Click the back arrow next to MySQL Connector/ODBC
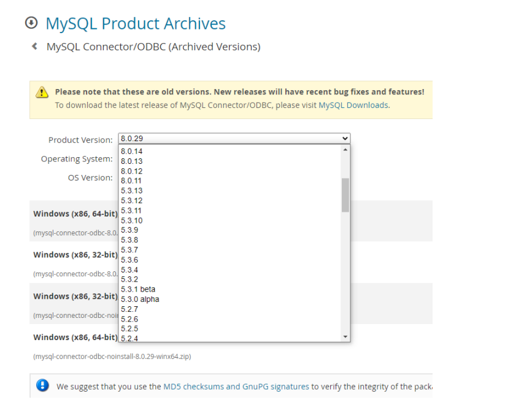 34,47
